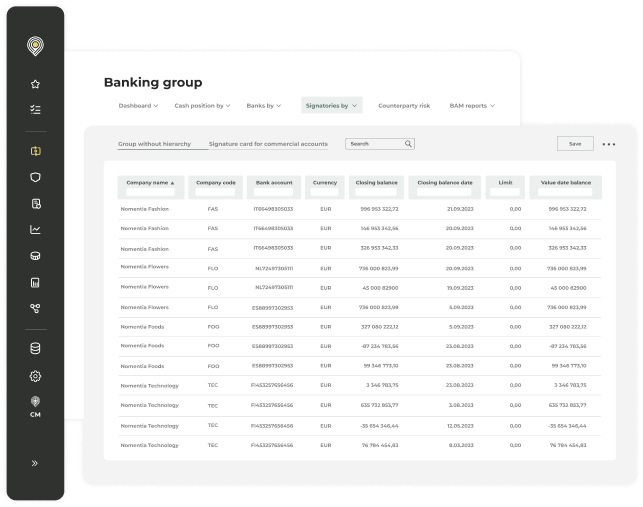Sort by Closing balance column header

pos(376,183)
